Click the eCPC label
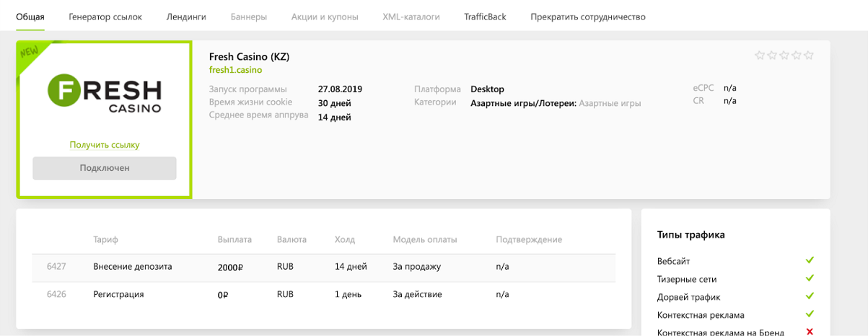 (x=703, y=88)
